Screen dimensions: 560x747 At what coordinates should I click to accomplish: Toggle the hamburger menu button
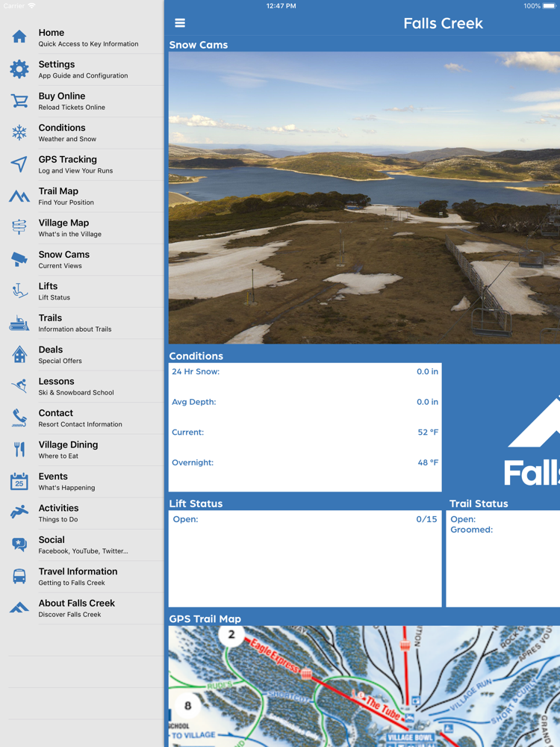click(x=180, y=23)
